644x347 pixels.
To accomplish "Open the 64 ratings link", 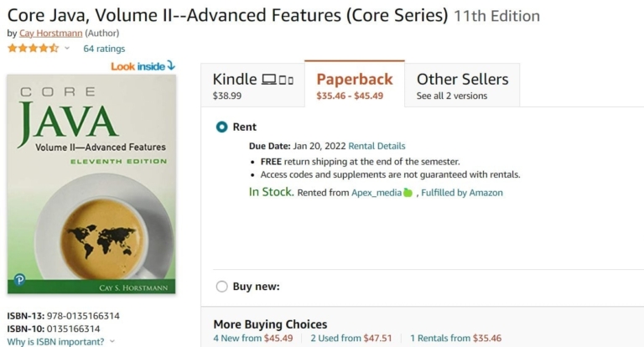I will point(104,49).
